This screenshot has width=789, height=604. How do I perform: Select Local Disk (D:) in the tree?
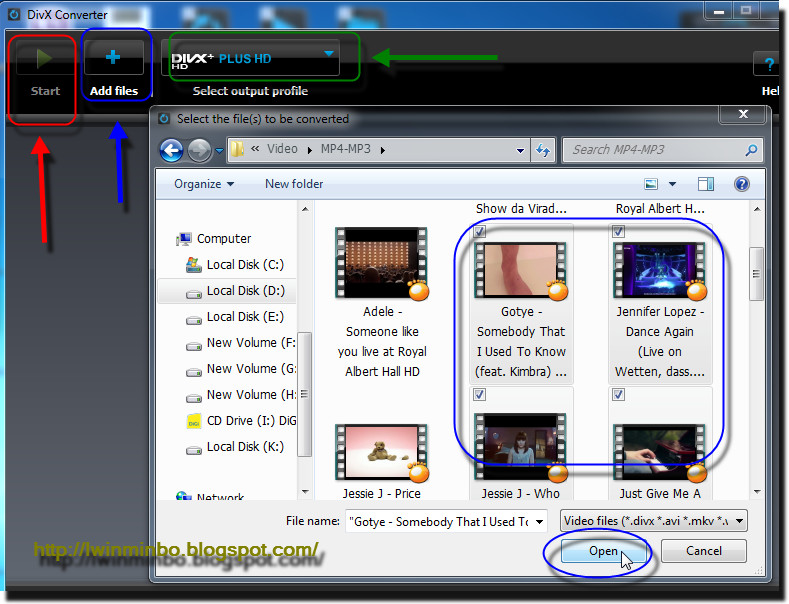[x=246, y=291]
